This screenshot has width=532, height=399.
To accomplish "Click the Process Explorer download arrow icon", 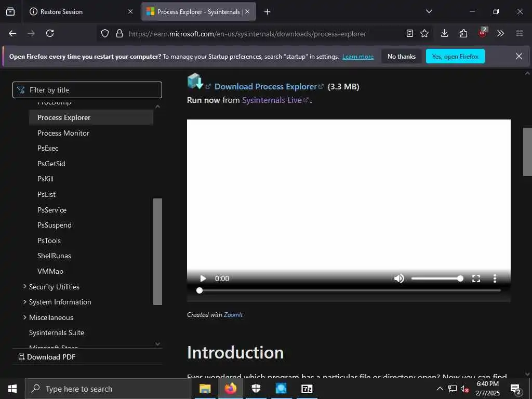I will [x=195, y=82].
